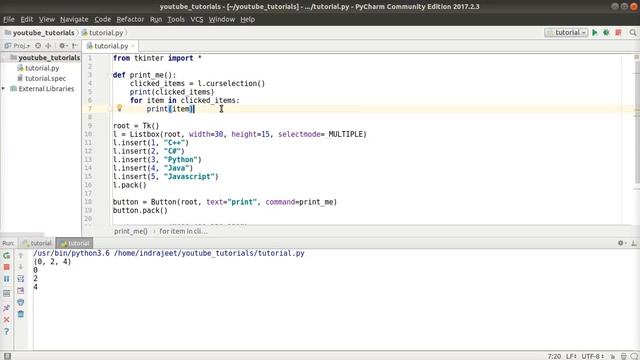Screen dimensions: 640x360
Task: Run the tutorial configuration with green play icon
Action: (x=595, y=33)
